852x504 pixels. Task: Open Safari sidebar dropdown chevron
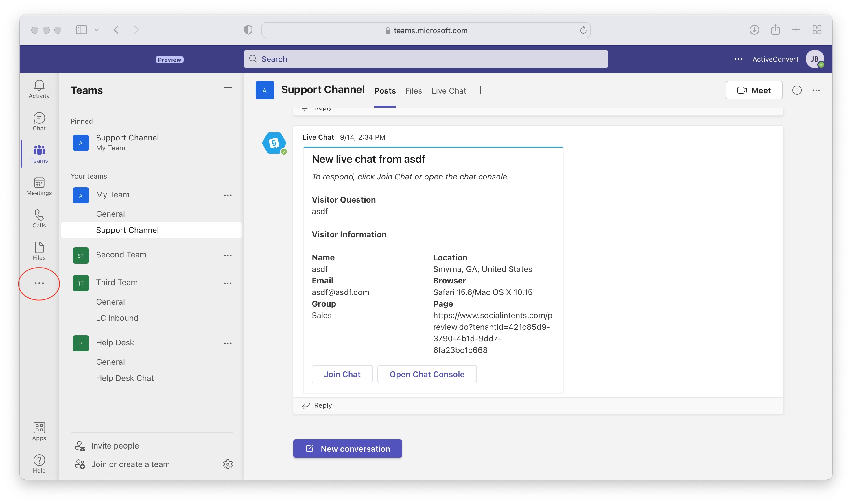click(x=97, y=30)
